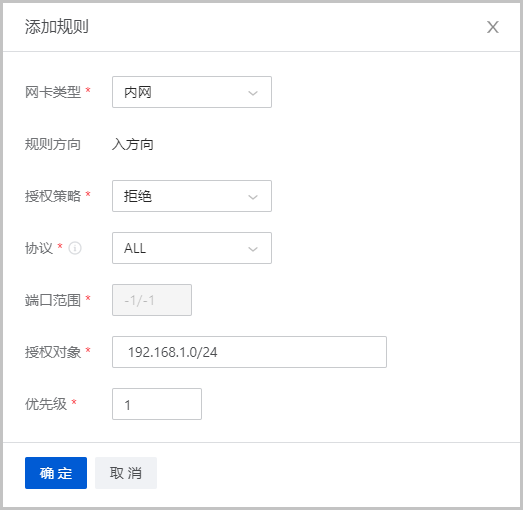Click the 入方向 rule direction value
This screenshot has height=510, width=523.
(133, 144)
